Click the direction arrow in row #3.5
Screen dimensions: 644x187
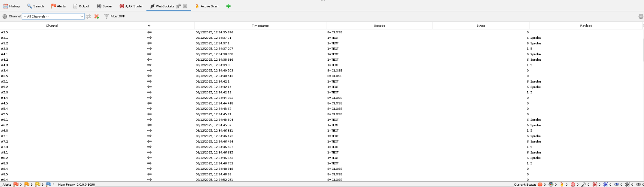pyautogui.click(x=149, y=76)
